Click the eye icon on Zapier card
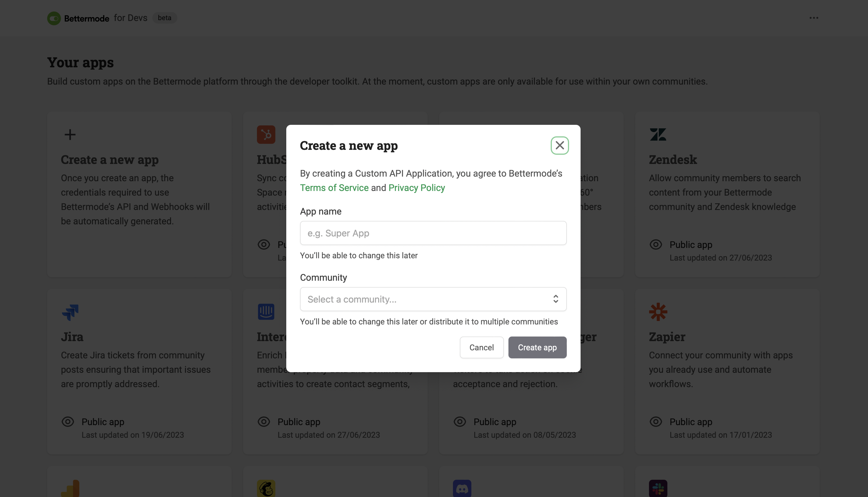Screen dimensions: 868x497 coord(656,422)
